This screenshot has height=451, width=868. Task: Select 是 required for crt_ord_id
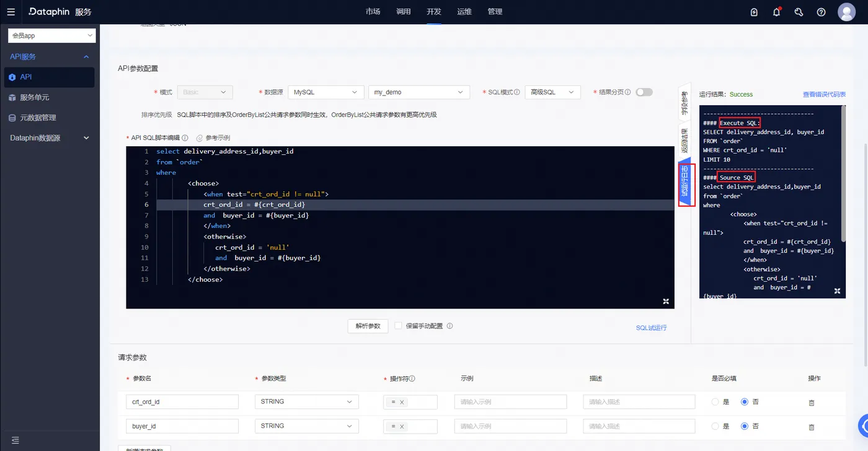click(715, 402)
